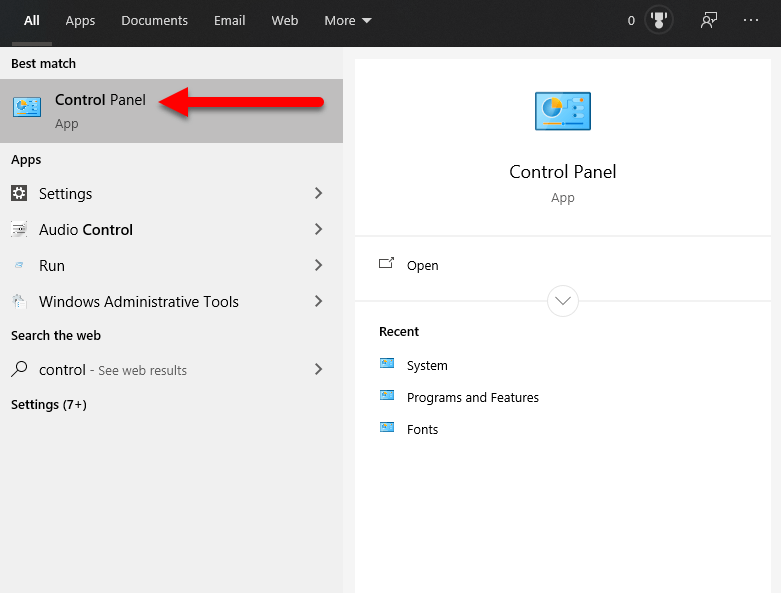
Task: Select the All search tab
Action: [x=32, y=20]
